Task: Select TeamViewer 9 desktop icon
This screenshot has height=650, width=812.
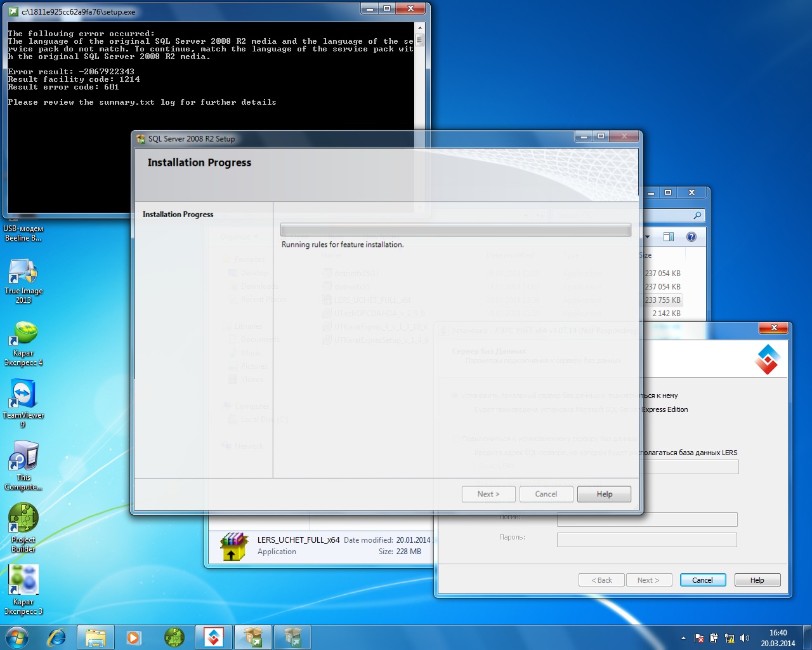Action: pyautogui.click(x=23, y=404)
